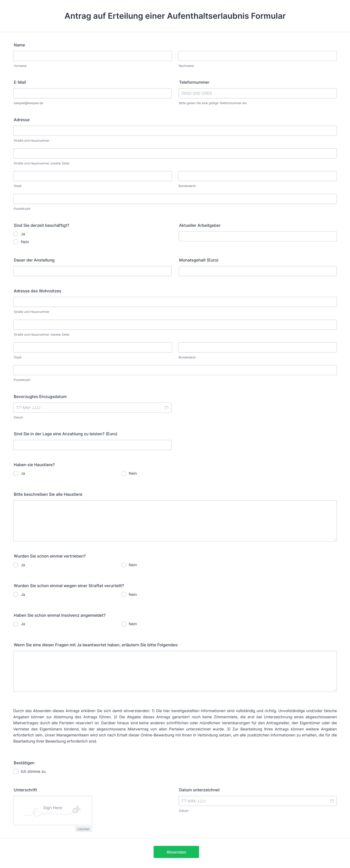Click the Monatsgehalt (Euro) field
This screenshot has height=868, width=350.
coord(258,271)
